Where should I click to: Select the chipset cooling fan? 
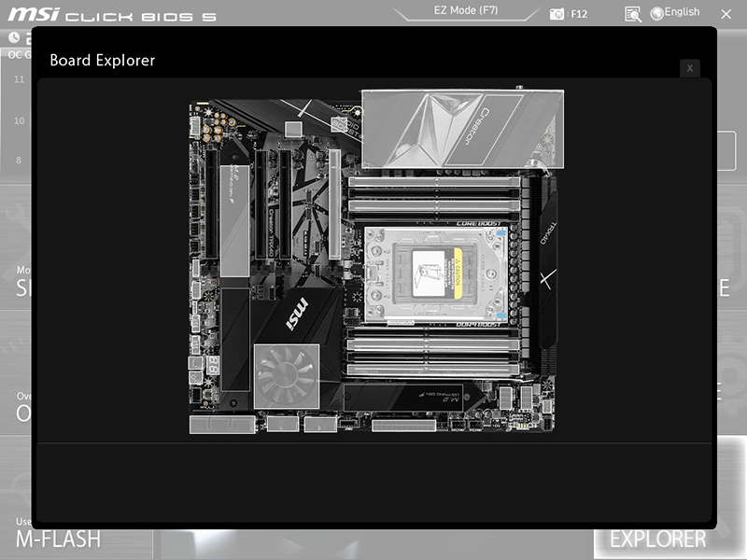point(287,376)
